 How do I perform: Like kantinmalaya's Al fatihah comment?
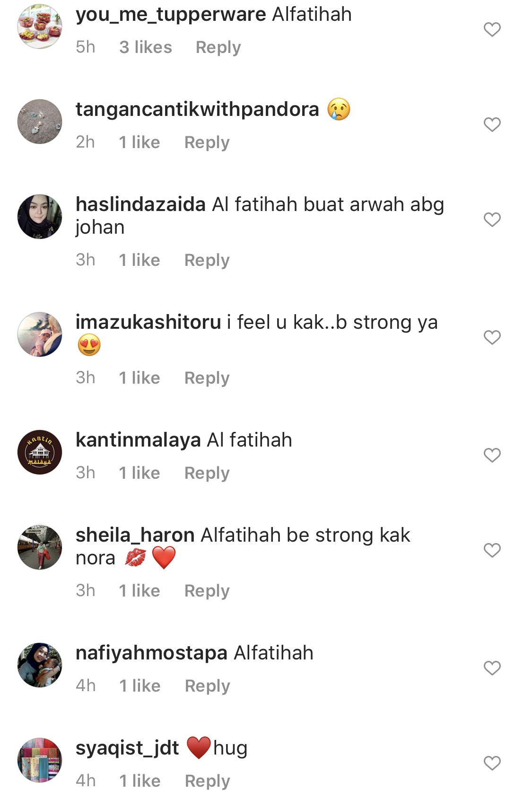point(492,455)
